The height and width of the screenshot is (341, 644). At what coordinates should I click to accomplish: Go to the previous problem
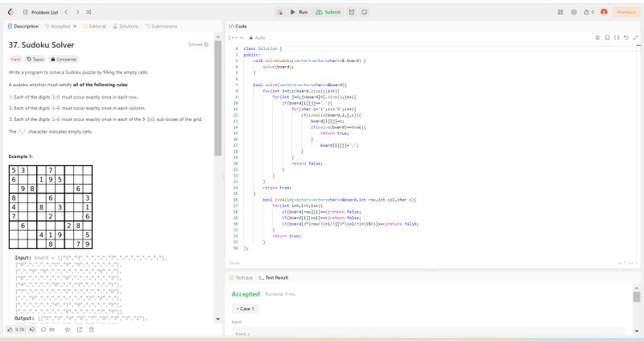67,12
